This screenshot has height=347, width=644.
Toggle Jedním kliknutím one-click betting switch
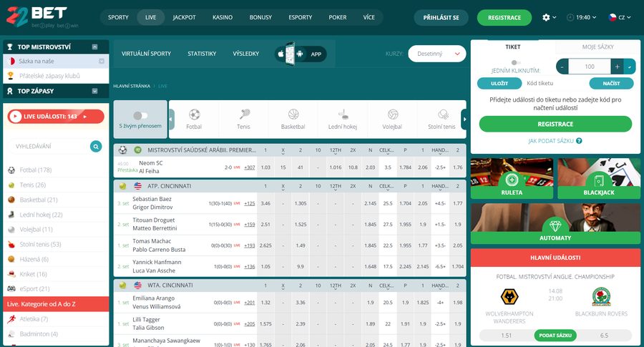coord(515,63)
